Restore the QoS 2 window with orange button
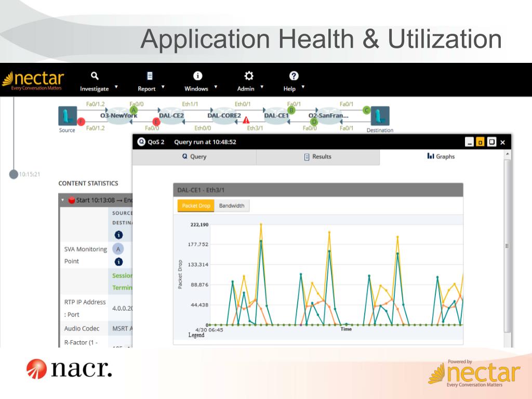 point(480,142)
